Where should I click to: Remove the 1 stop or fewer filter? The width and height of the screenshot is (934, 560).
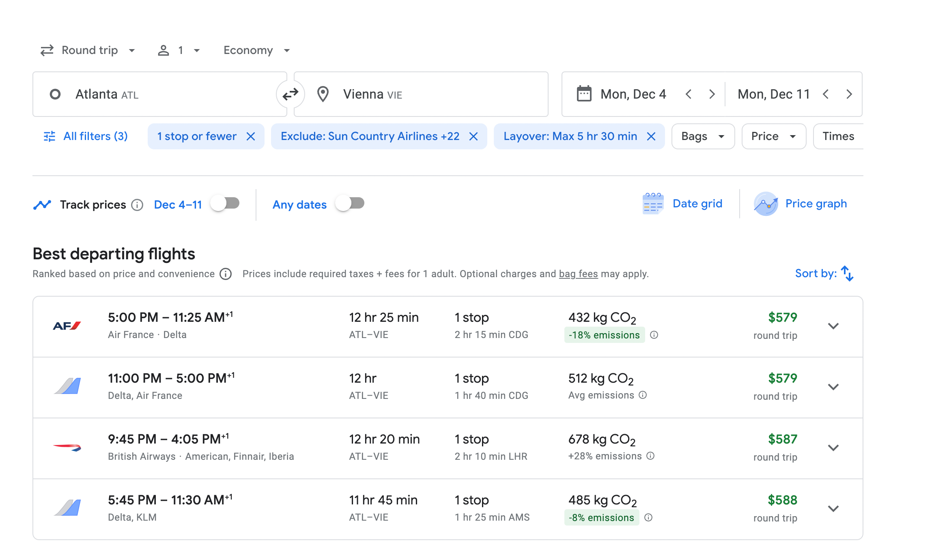pos(251,136)
